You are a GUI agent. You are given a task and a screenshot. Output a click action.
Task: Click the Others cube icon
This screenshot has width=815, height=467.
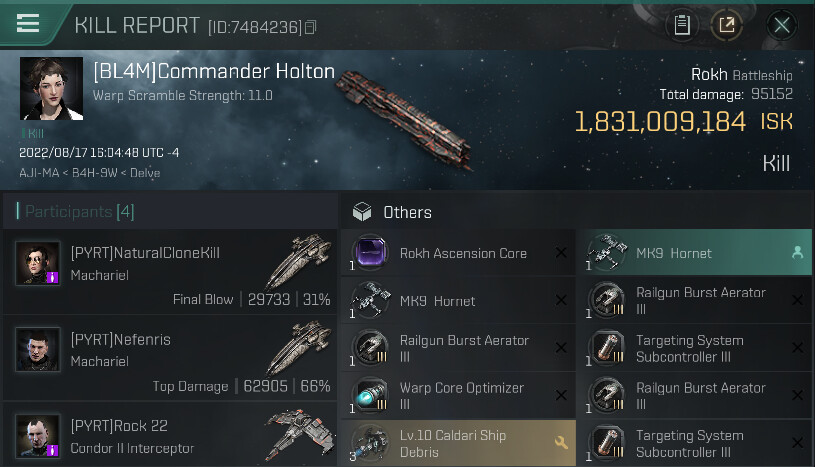pos(362,212)
